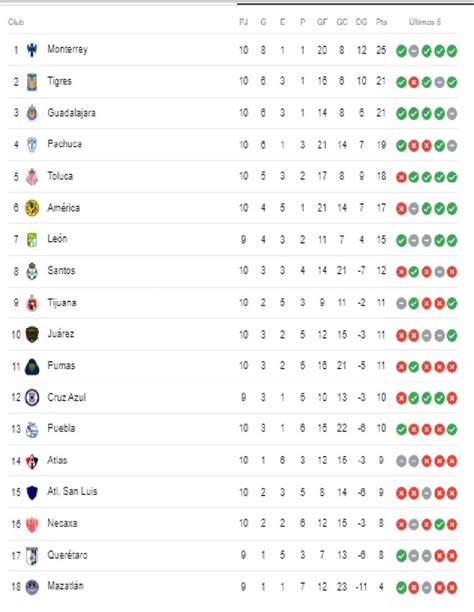Click Atl. San Luis team name
The image size is (474, 612).
point(72,491)
